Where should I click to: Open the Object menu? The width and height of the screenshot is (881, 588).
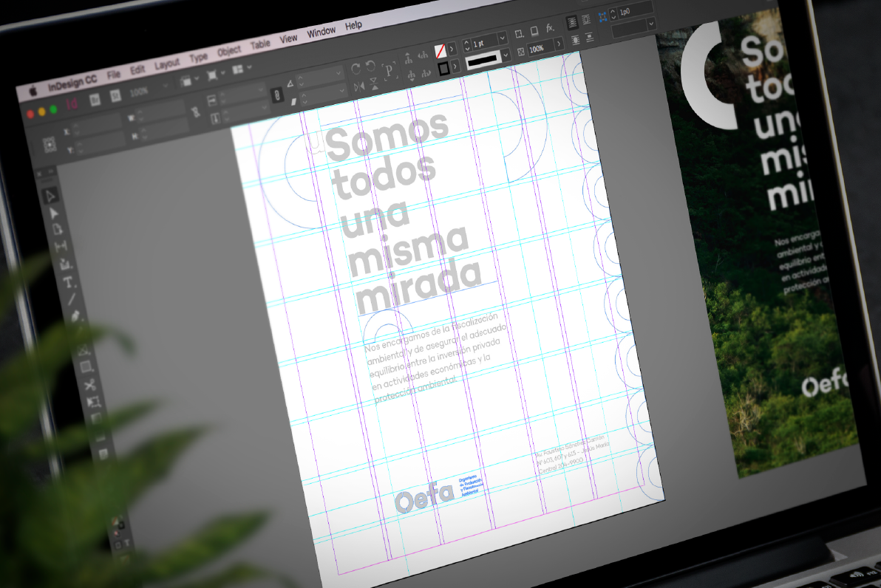click(x=229, y=51)
